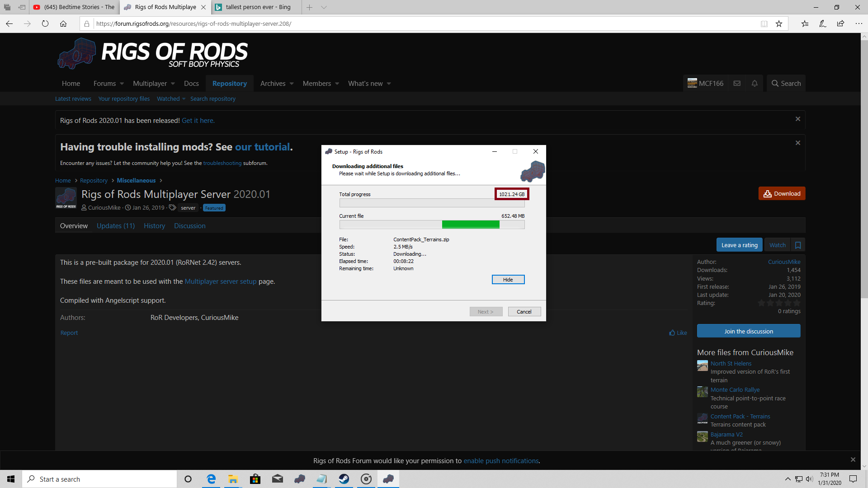This screenshot has height=488, width=868.
Task: Open the Action Center notification icon
Action: [853, 479]
